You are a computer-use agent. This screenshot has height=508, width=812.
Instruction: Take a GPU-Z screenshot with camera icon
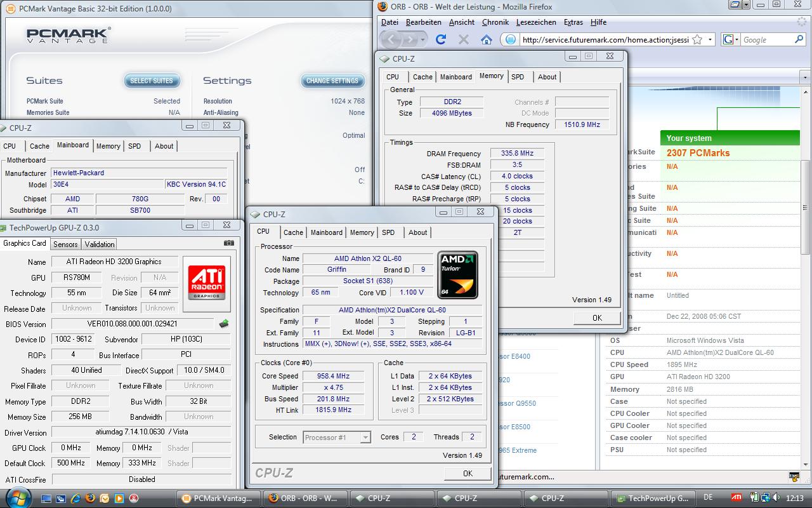229,243
